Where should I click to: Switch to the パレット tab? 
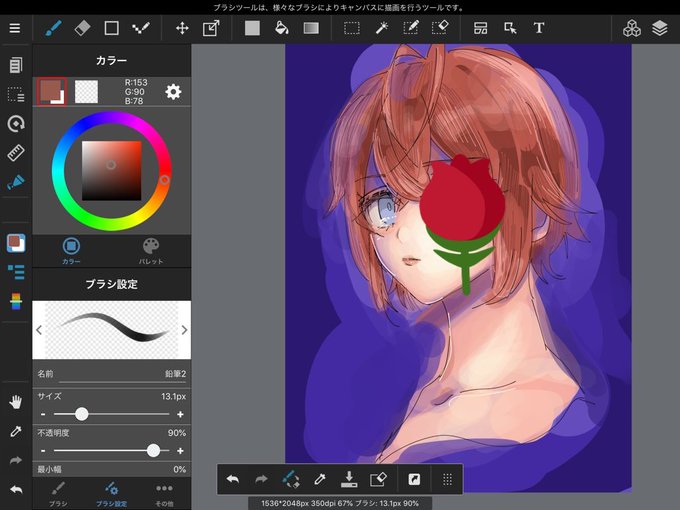tap(151, 252)
